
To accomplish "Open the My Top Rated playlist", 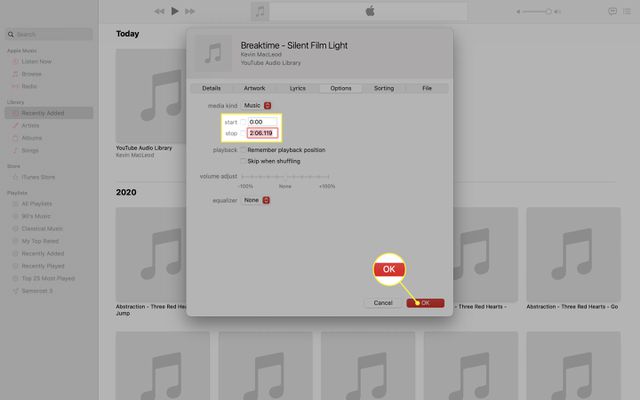I will [x=40, y=241].
